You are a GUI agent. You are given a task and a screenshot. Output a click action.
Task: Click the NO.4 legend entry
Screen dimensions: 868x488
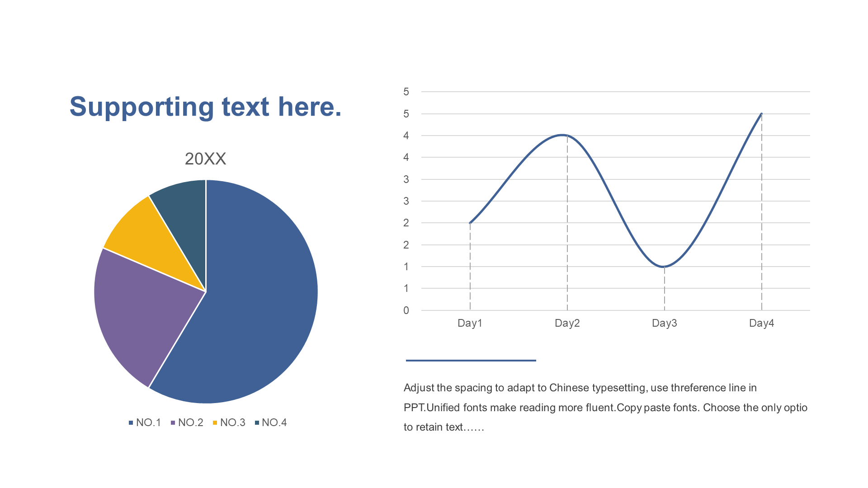pos(271,422)
